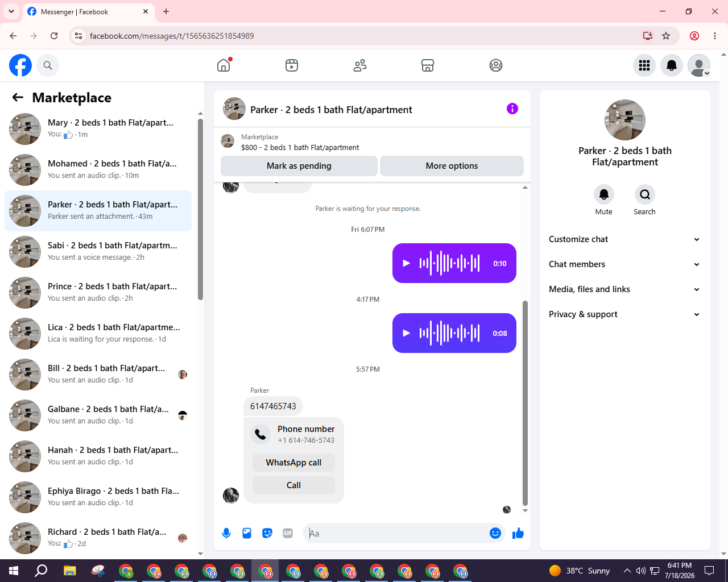Open the account profile menu

[699, 65]
